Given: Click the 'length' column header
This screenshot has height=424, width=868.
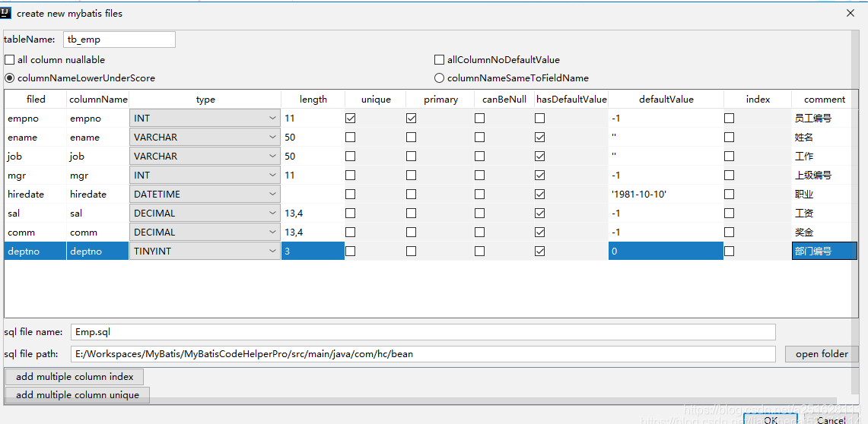Looking at the screenshot, I should tap(313, 100).
